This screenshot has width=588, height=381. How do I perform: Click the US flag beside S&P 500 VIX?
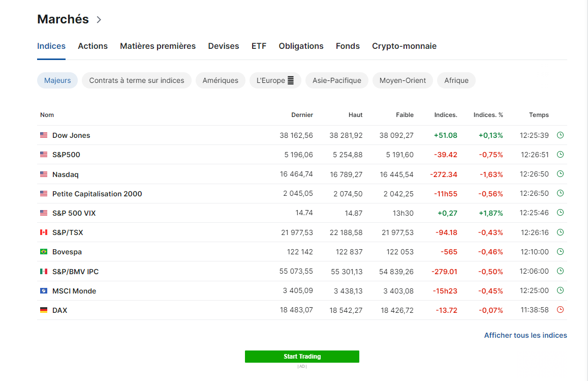[x=44, y=213]
